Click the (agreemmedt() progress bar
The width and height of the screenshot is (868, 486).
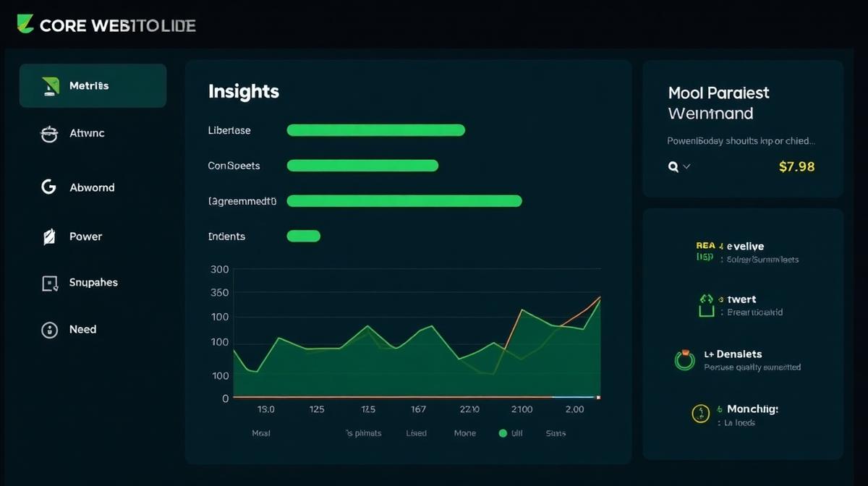click(x=404, y=201)
